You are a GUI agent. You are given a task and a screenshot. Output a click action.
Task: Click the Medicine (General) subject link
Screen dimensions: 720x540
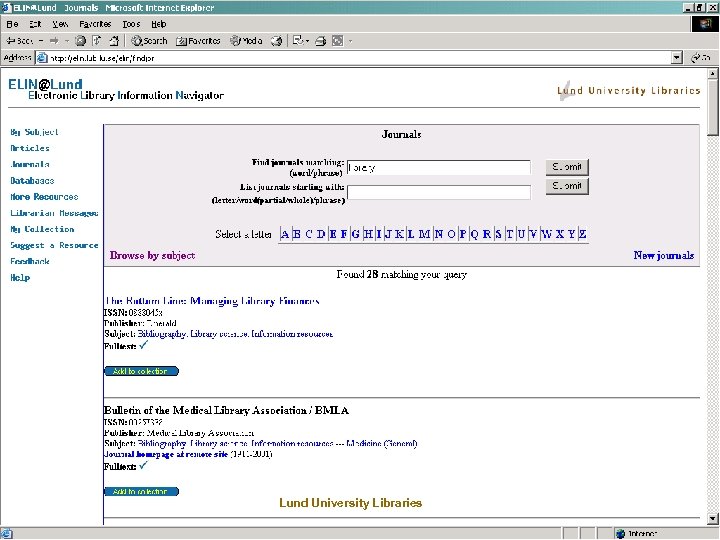coord(382,444)
